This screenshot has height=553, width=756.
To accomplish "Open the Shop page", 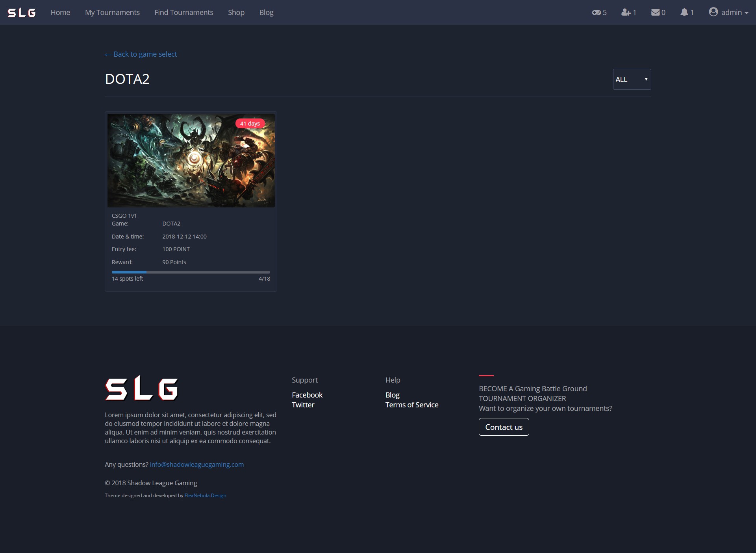I will tap(236, 13).
